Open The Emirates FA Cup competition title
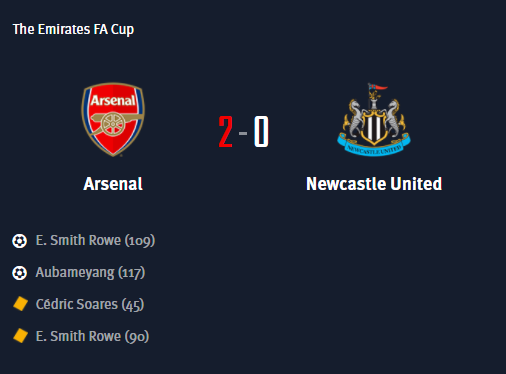 73,29
